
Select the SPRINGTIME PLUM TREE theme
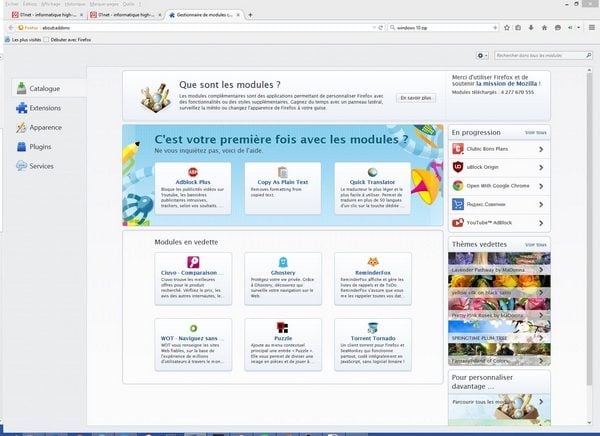pos(499,331)
